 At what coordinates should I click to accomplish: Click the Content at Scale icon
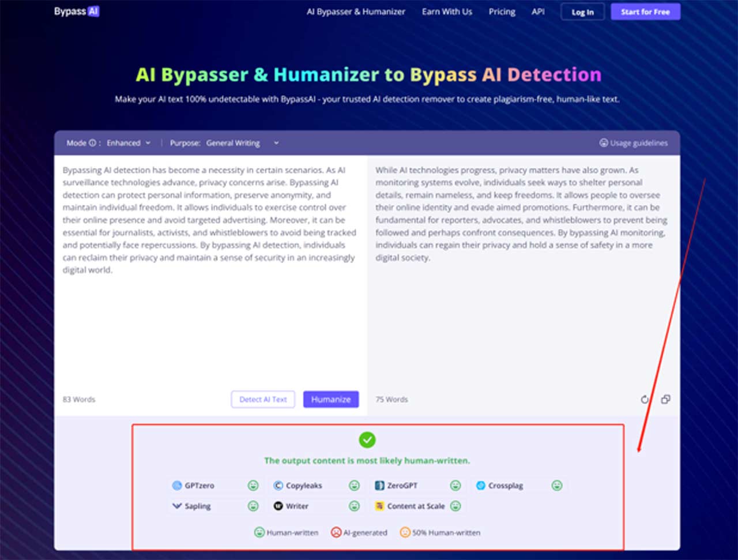pyautogui.click(x=379, y=506)
